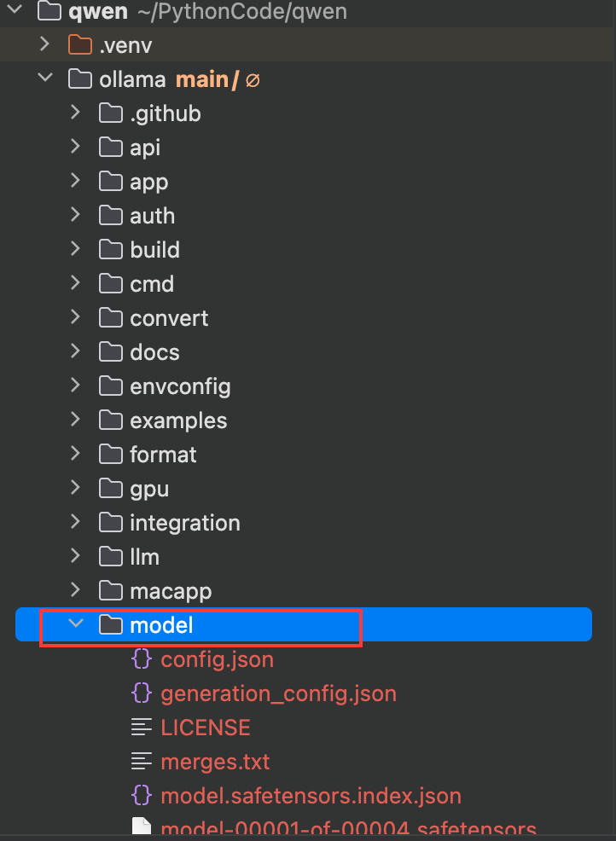Click the text file icon beside merges.txt
This screenshot has height=841, width=616.
pyautogui.click(x=142, y=762)
